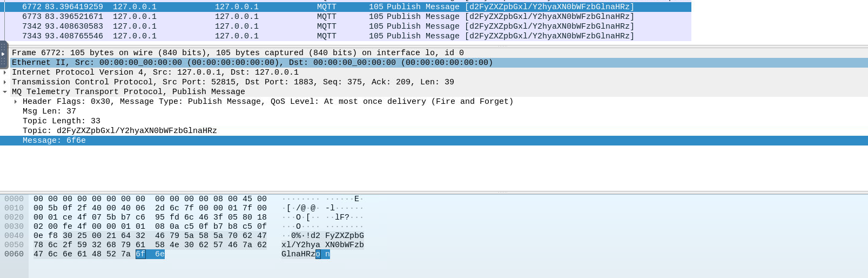Grab splitter between packet list and details
Image resolution: width=868 pixels, height=278 pixels.
point(502,46)
